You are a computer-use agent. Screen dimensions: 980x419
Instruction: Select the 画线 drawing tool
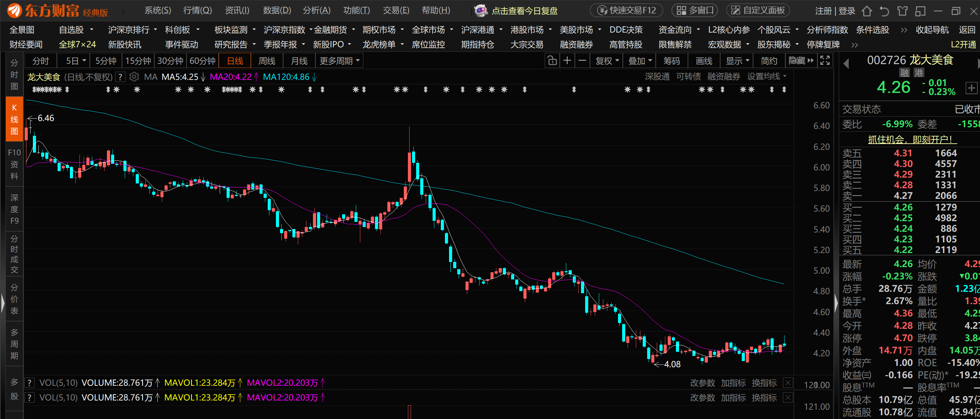[703, 60]
